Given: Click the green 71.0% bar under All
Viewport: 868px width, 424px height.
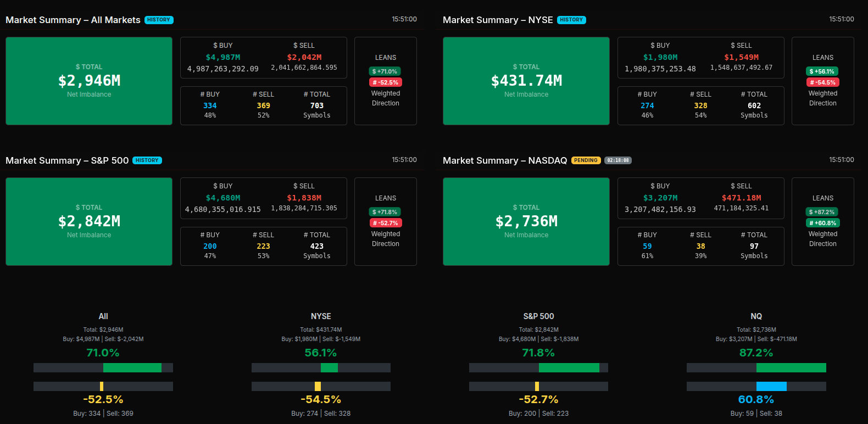Looking at the screenshot, I should pos(132,367).
